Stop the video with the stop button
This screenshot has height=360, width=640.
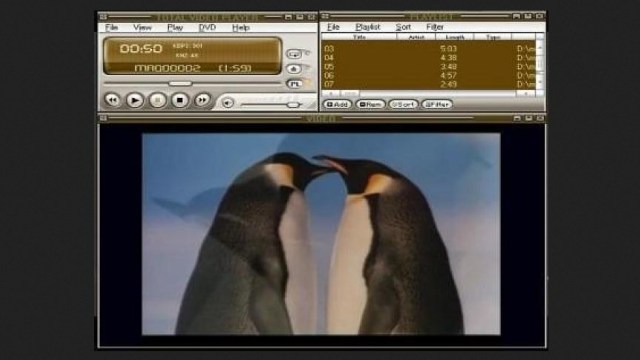pos(180,100)
